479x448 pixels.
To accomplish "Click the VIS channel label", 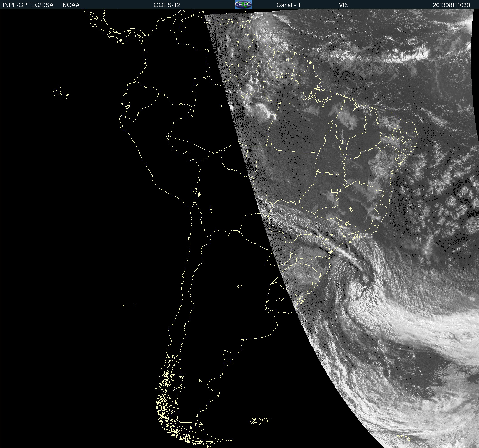I will pos(344,5).
